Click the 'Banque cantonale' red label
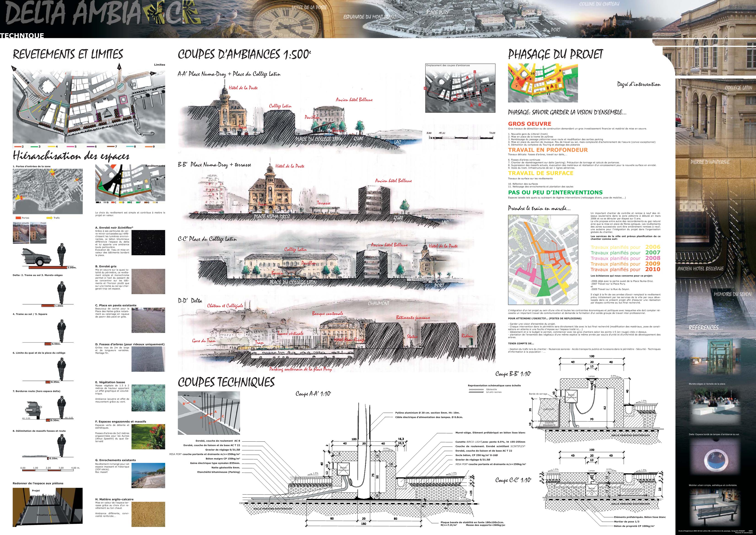756x535 pixels. click(328, 314)
